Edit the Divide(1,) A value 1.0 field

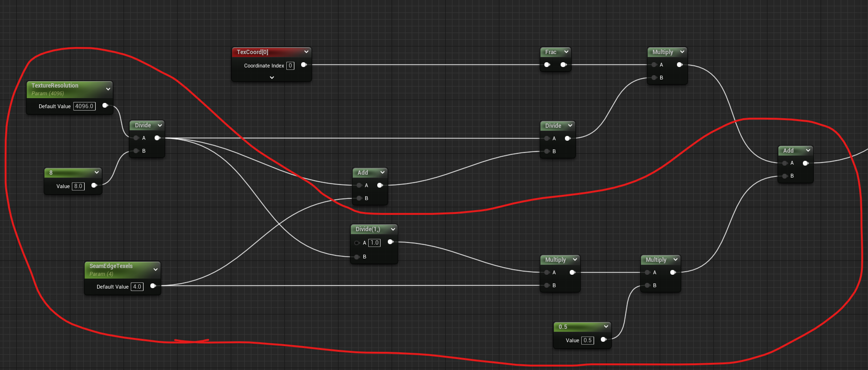pos(374,243)
